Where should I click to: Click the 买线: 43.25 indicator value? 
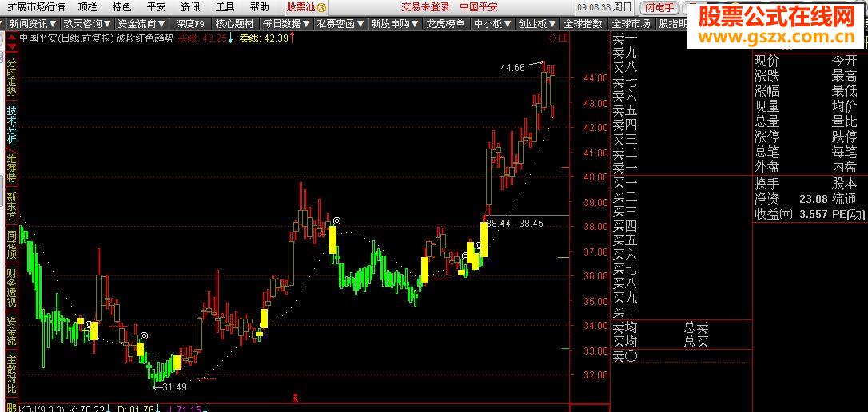(x=205, y=38)
